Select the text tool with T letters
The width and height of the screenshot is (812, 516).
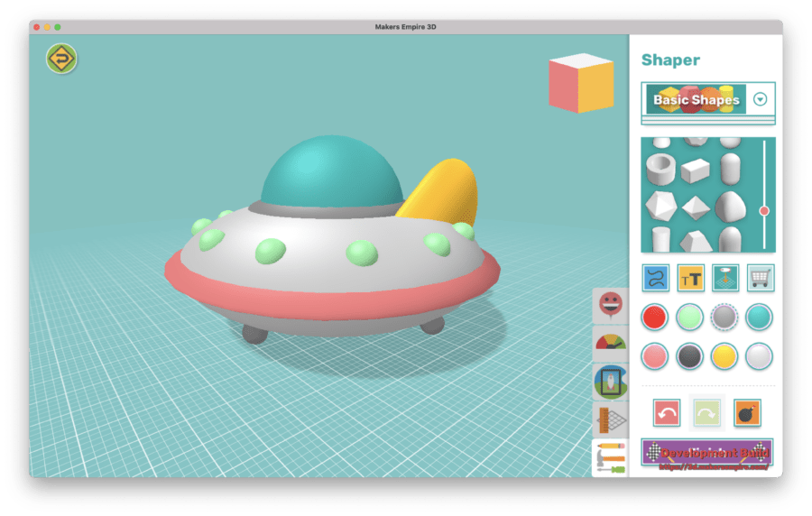(x=690, y=278)
